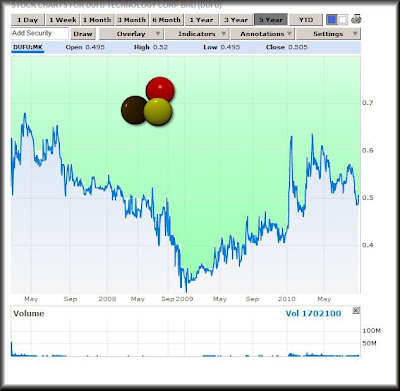Click the 100M volume axis label
Screen dimensions: 400x391
[x=372, y=331]
